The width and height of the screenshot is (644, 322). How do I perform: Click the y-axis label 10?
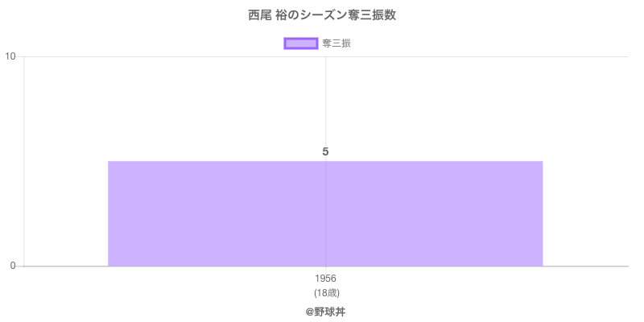11,56
